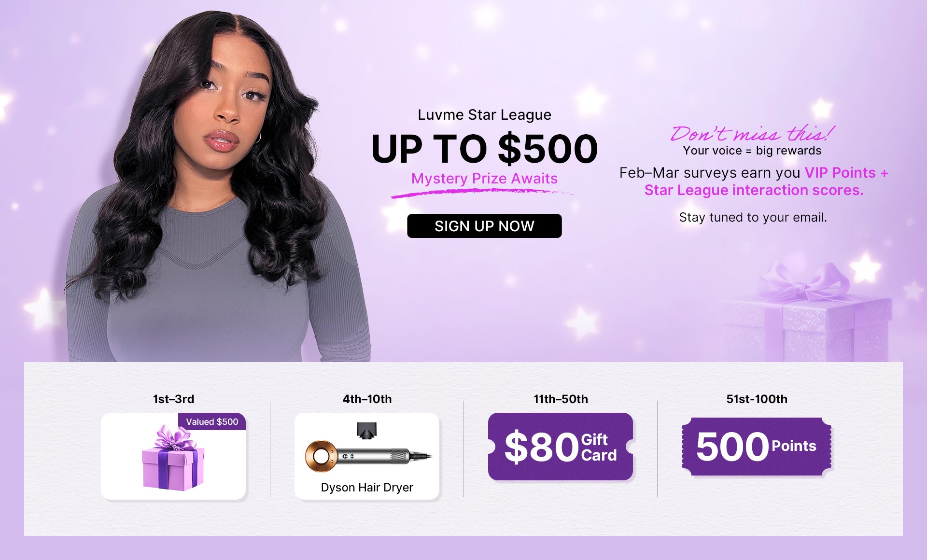
Task: Click the hair dryer nozzle attachment icon
Action: [x=367, y=430]
